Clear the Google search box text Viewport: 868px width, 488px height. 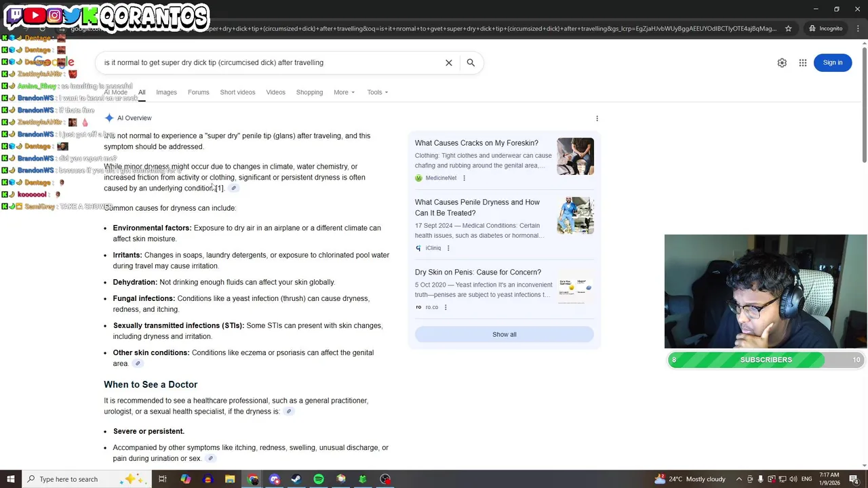(x=448, y=62)
